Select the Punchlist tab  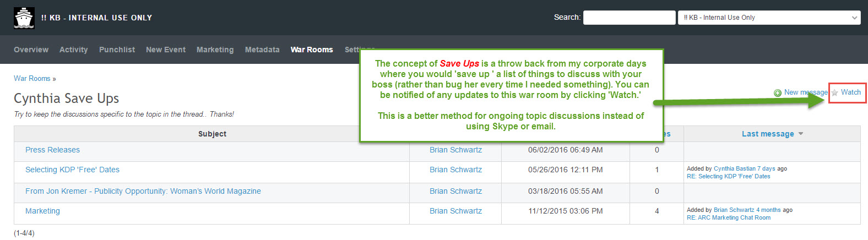point(117,50)
